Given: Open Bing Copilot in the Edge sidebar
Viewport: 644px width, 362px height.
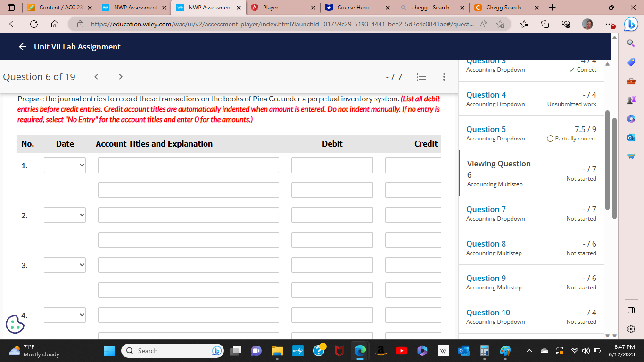Looking at the screenshot, I should tap(631, 24).
